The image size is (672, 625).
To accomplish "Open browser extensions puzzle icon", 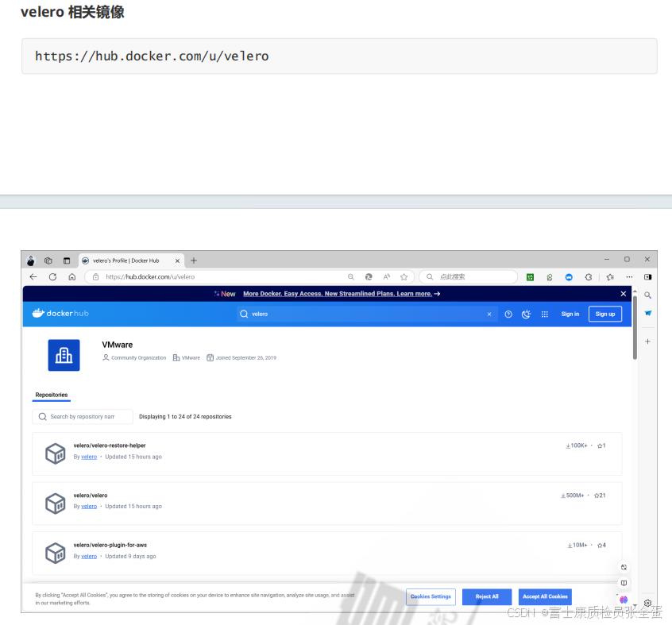I will (589, 277).
